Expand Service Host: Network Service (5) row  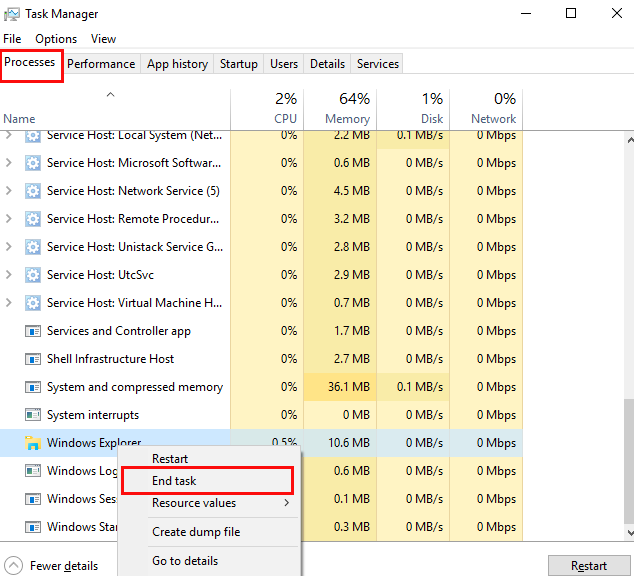(8, 190)
